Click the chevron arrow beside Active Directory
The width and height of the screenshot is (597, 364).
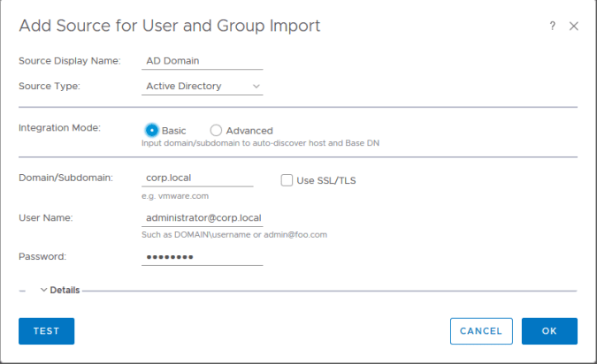tap(256, 87)
